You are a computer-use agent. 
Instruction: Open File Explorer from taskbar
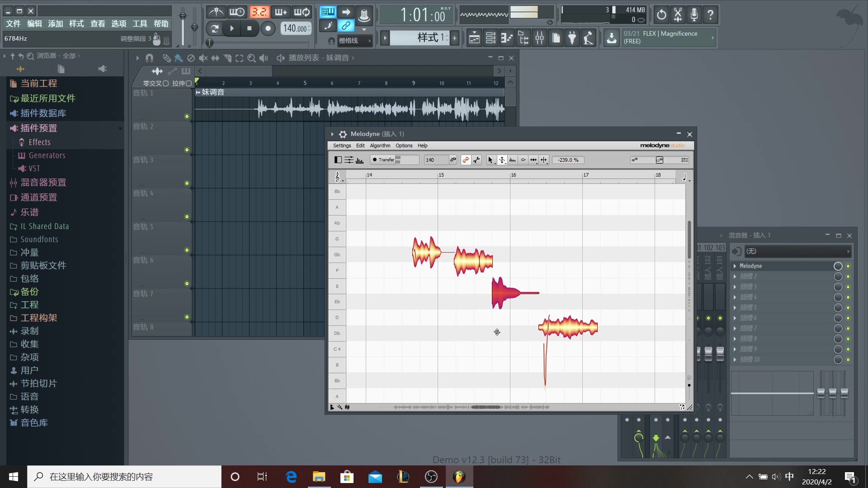pos(319,477)
